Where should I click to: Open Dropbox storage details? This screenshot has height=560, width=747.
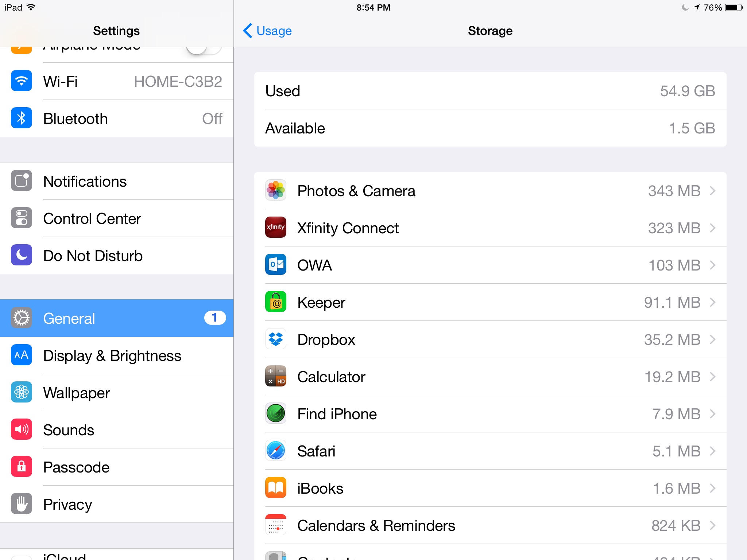pos(491,339)
